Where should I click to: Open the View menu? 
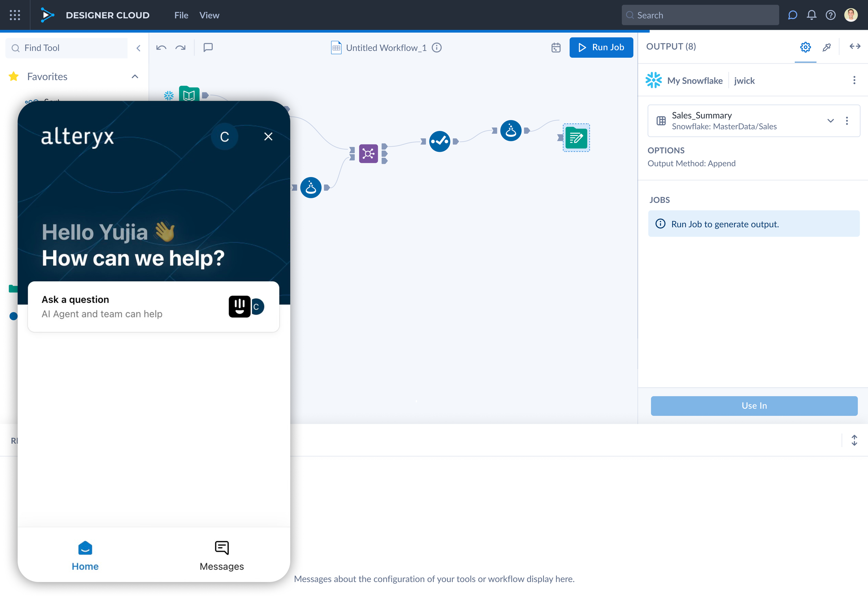coord(209,15)
